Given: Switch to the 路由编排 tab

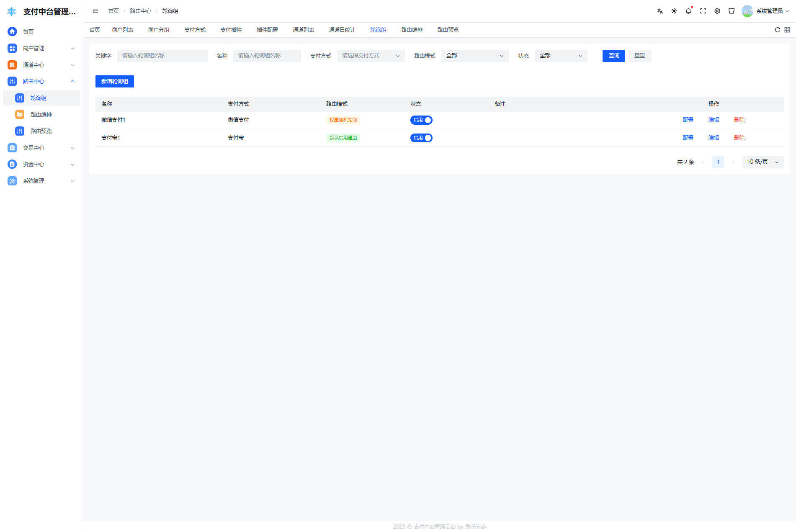Looking at the screenshot, I should tap(412, 30).
